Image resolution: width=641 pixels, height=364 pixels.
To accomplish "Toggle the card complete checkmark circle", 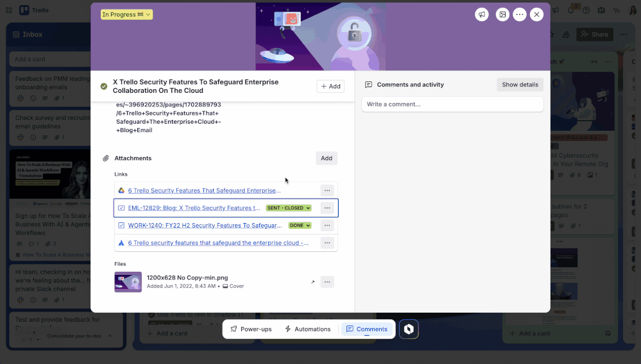I will (x=104, y=86).
